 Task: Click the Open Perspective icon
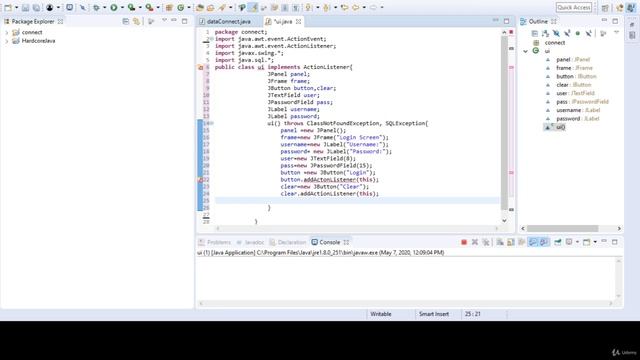[x=605, y=7]
